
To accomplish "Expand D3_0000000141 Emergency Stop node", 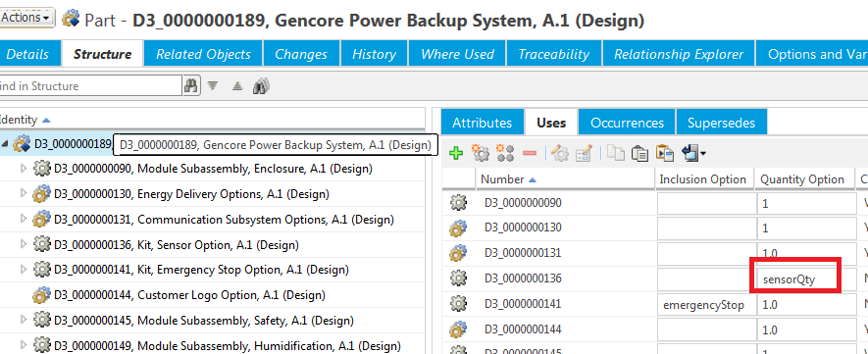I will click(x=24, y=270).
